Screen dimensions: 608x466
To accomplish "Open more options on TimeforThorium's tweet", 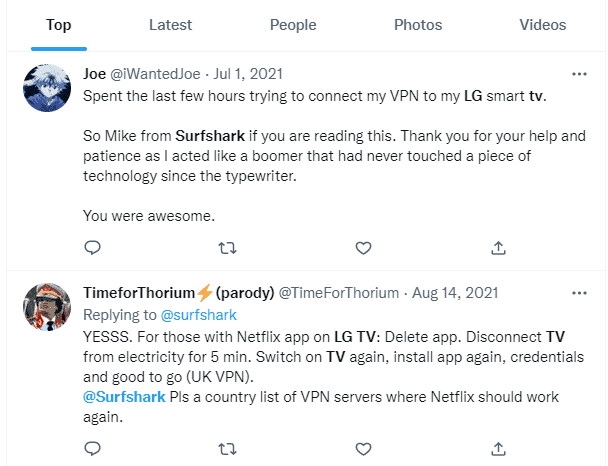I will click(x=578, y=293).
